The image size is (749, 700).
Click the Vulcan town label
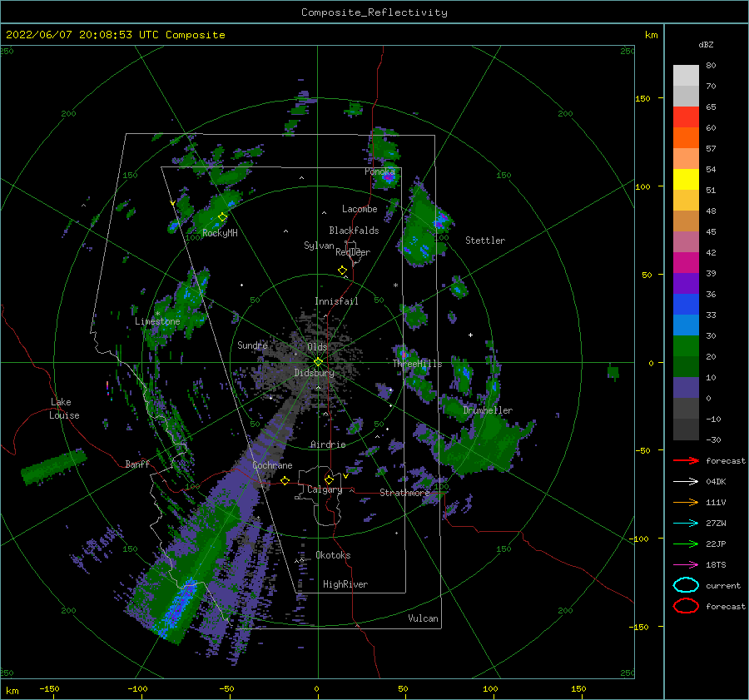(x=423, y=618)
